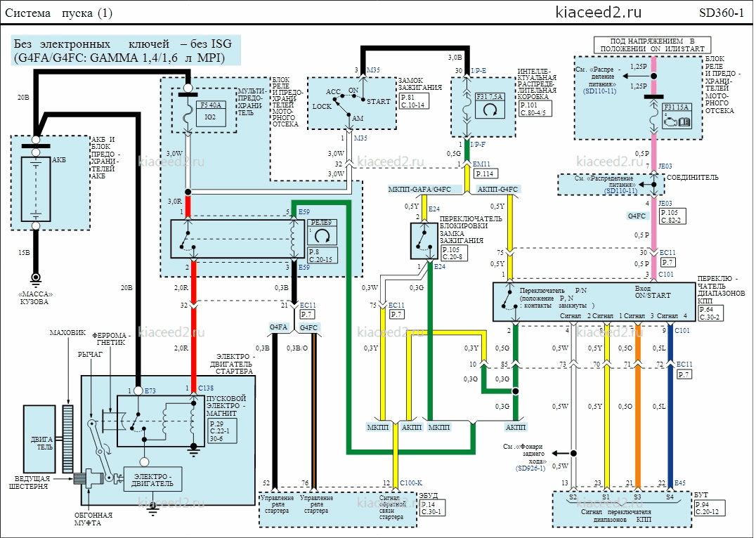
Task: Click the C100-K connector label
Action: tap(411, 483)
